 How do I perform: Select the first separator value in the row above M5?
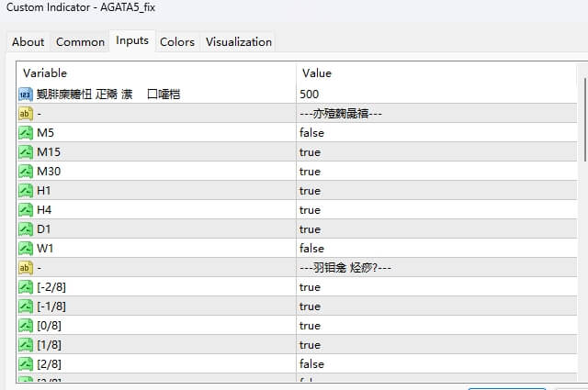coord(436,114)
